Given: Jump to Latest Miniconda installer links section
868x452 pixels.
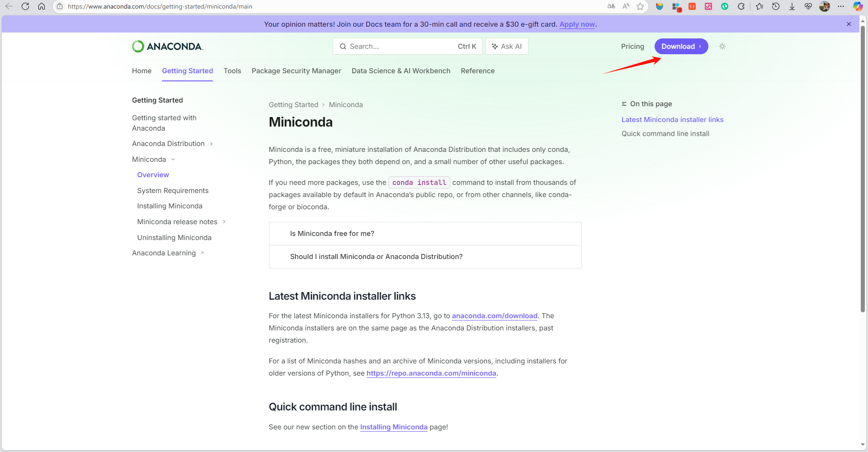Looking at the screenshot, I should point(672,120).
